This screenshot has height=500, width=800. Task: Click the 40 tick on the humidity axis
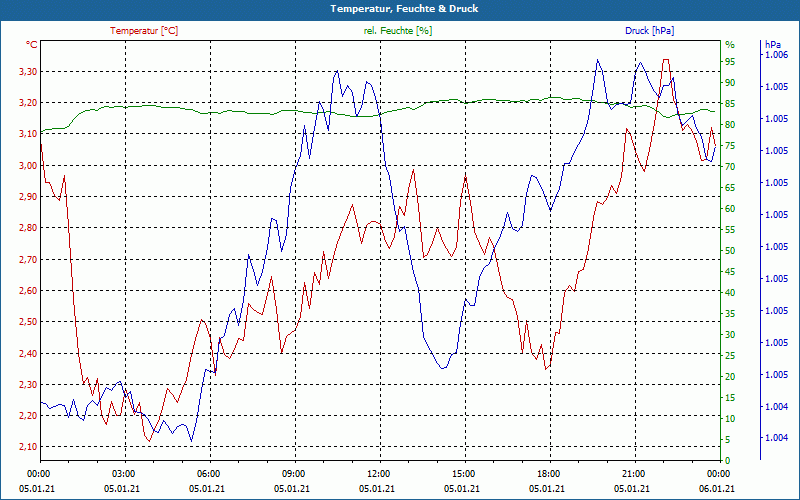(x=730, y=293)
